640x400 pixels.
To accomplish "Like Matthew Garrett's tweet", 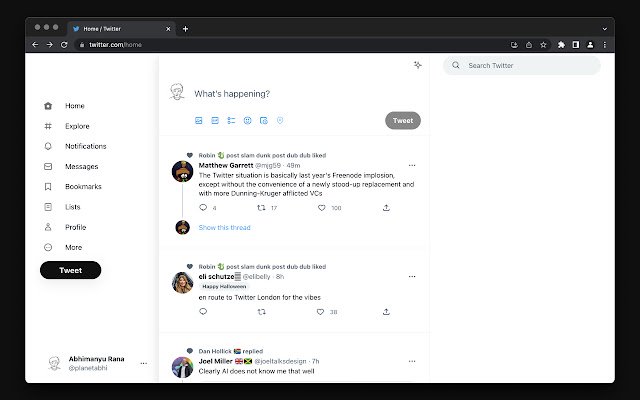I will [x=322, y=208].
